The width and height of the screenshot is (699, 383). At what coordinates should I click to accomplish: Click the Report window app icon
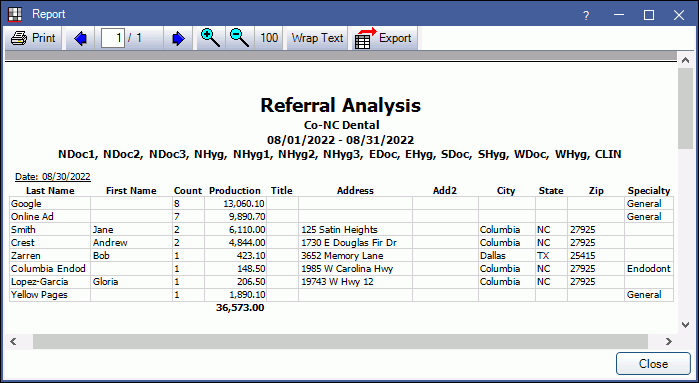pyautogui.click(x=15, y=14)
